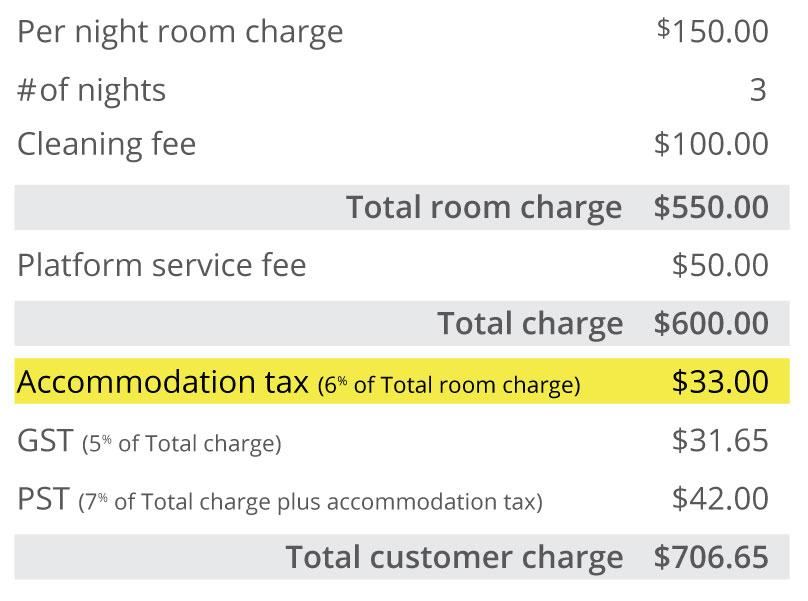This screenshot has width=808, height=601.
Task: Select the $150.00 per night amount
Action: click(712, 31)
